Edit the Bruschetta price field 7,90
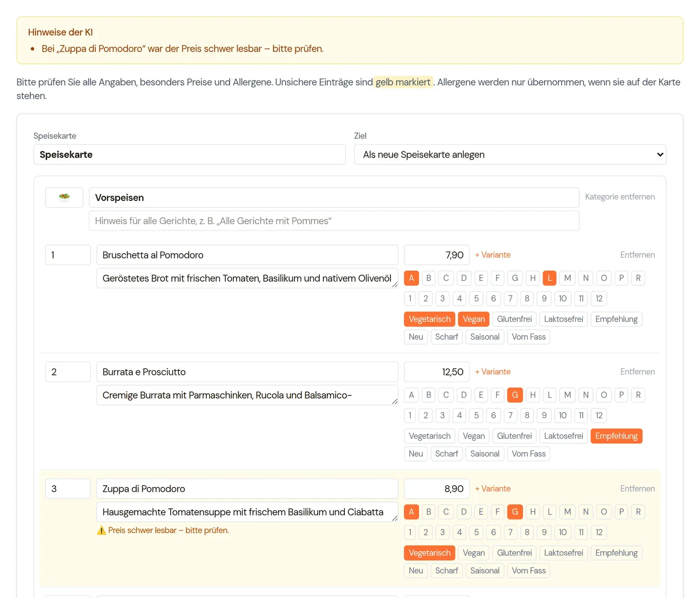700x598 pixels. coord(437,255)
